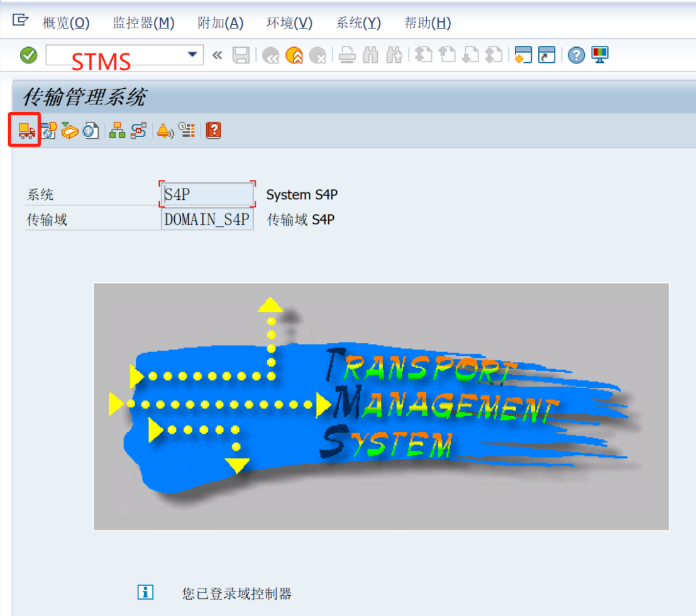The height and width of the screenshot is (616, 696).
Task: Open the red question-mark documentation icon
Action: (214, 131)
